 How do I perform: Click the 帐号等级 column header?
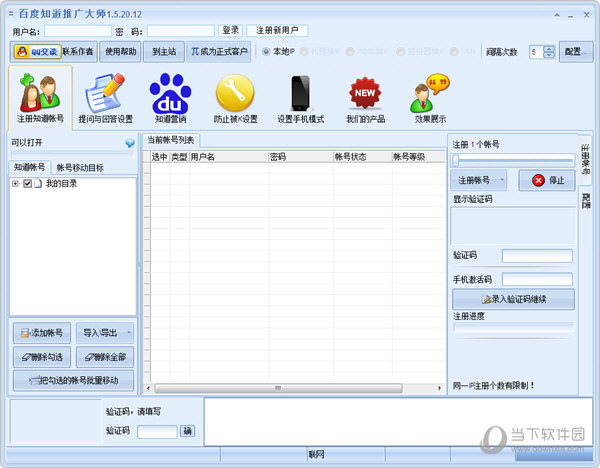[x=419, y=157]
